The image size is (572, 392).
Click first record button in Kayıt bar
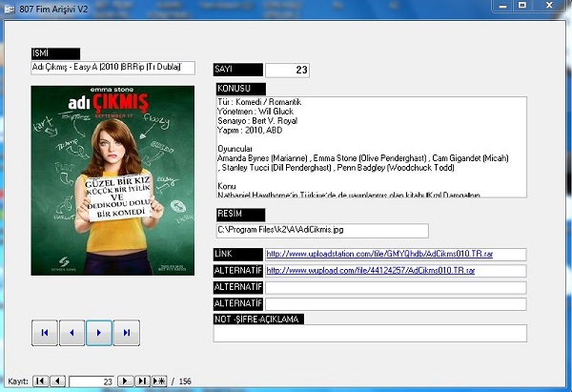point(40,382)
